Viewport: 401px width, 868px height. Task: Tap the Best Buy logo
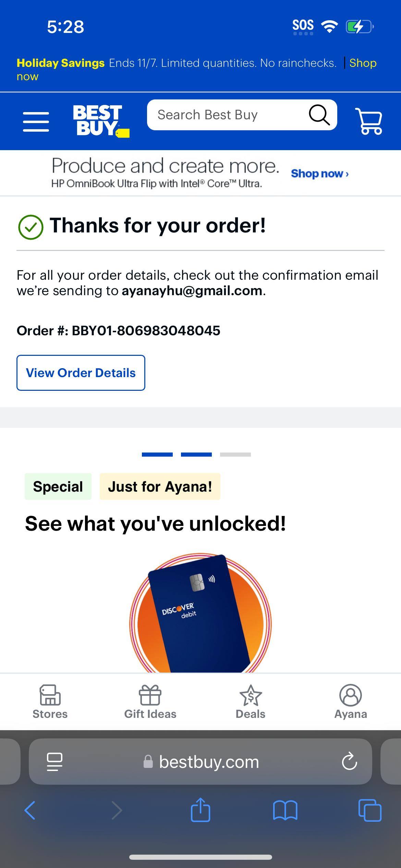coord(101,121)
